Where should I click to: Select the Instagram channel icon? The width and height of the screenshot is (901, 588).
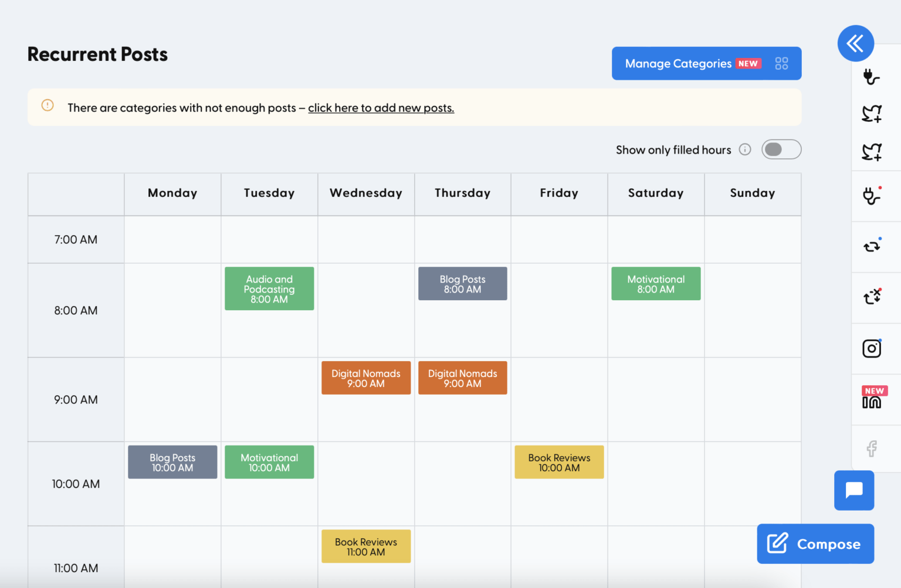872,348
